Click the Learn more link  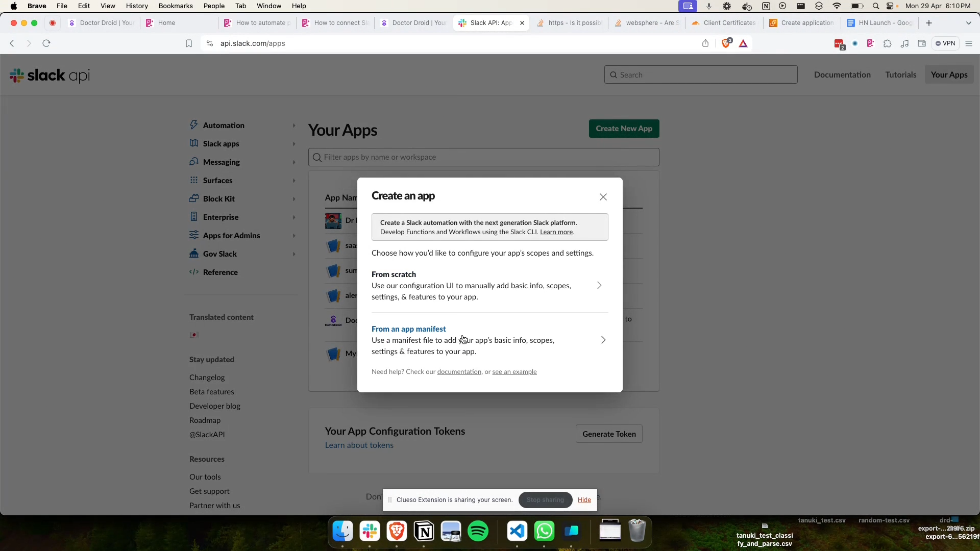click(x=556, y=232)
